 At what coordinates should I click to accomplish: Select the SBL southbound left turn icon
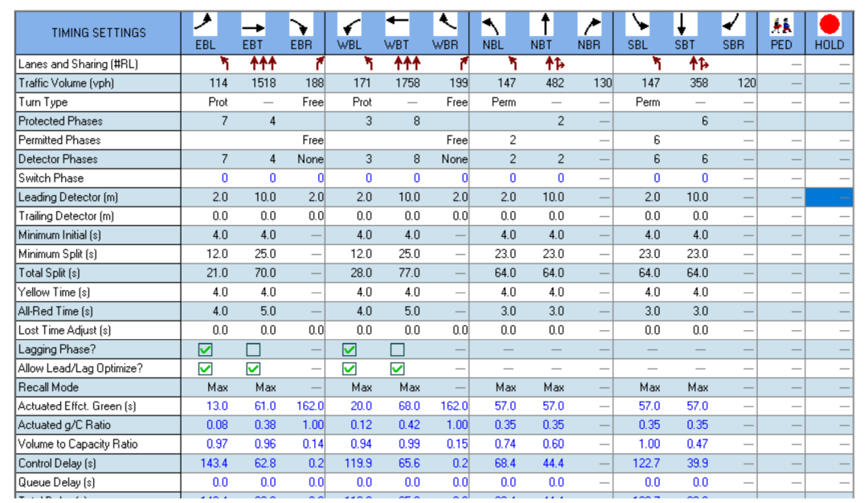coord(638,24)
